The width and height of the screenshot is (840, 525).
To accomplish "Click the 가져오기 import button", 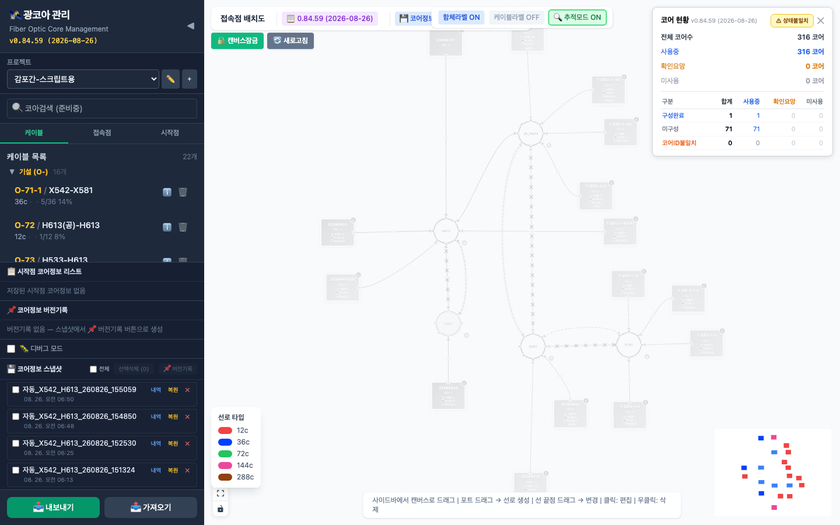I will (x=151, y=507).
